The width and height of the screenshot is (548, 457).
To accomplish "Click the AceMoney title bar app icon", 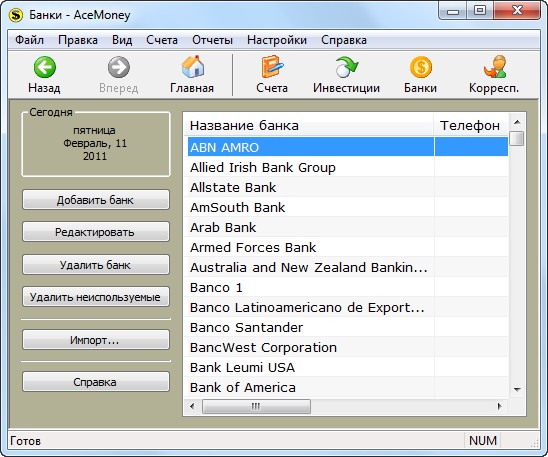I will point(16,15).
